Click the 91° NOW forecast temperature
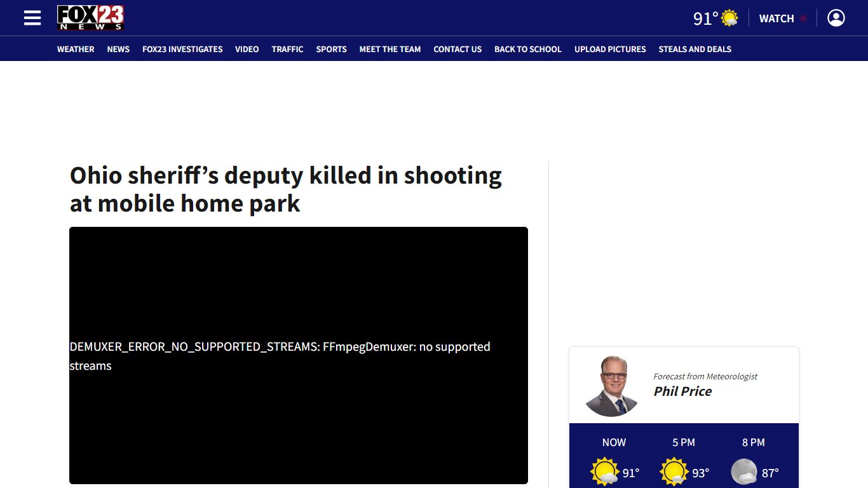 click(x=630, y=473)
